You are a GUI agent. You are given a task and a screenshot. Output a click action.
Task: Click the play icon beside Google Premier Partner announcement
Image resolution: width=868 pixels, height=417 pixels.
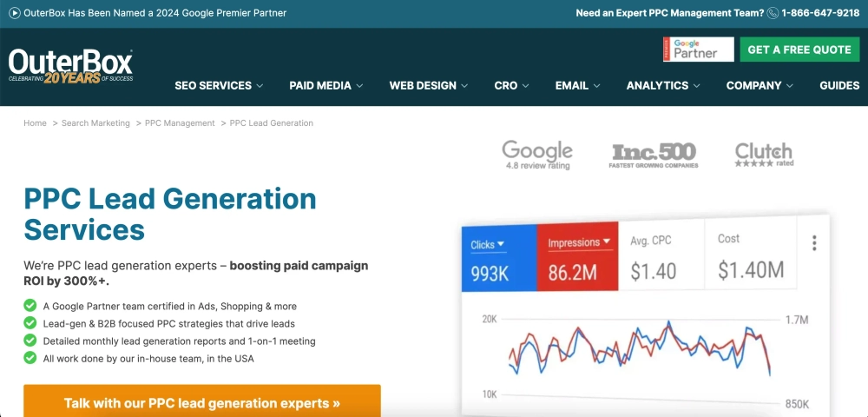(x=15, y=13)
